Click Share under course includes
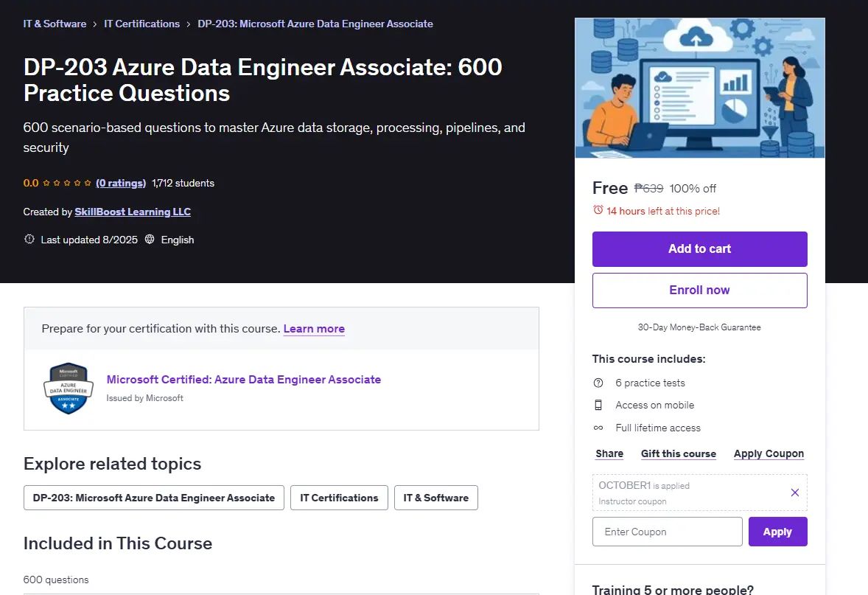Viewport: 868px width, 595px height. click(x=609, y=453)
